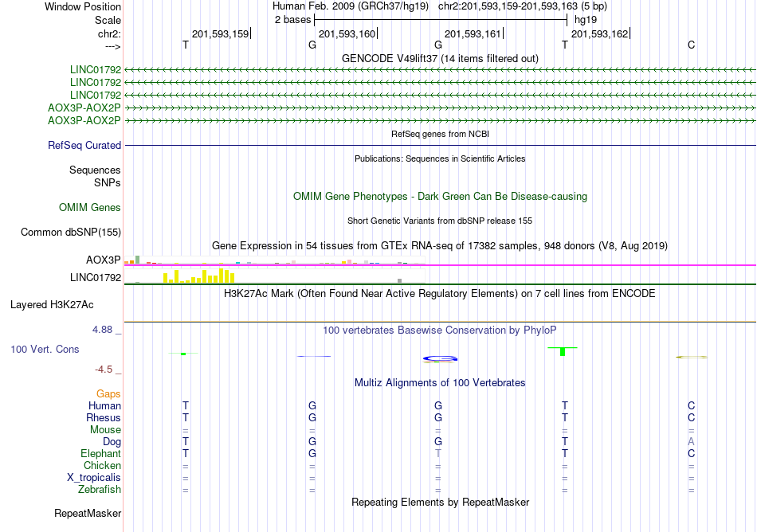This screenshot has width=757, height=532.
Task: Select the chr2: ruler label
Action: click(x=109, y=33)
